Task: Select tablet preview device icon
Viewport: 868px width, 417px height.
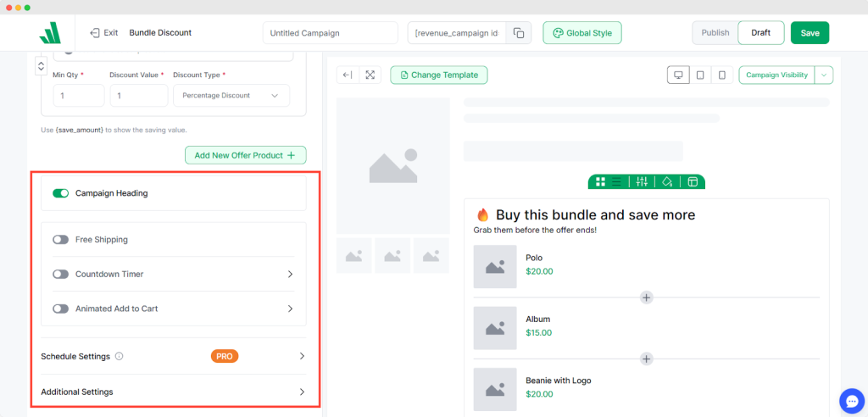Action: [700, 75]
